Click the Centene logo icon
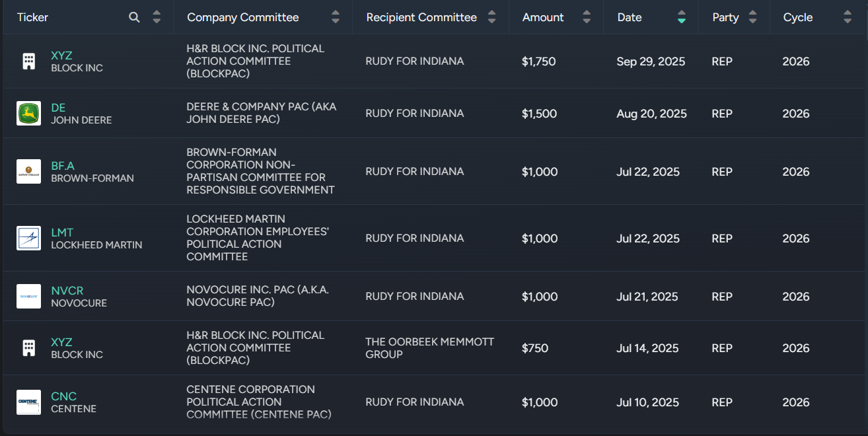 pos(28,402)
